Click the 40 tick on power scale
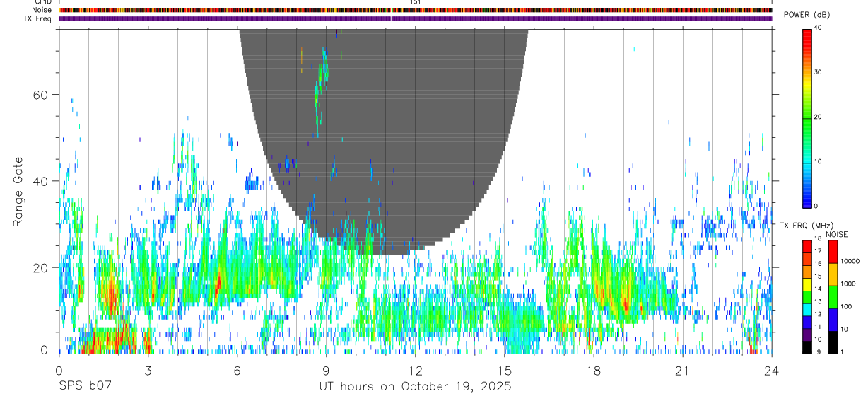Image resolution: width=868 pixels, height=401 pixels. [819, 28]
